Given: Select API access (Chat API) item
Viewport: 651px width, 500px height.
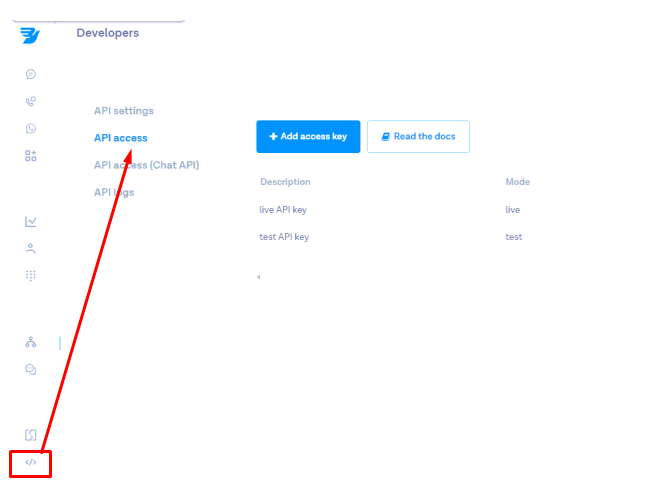Looking at the screenshot, I should [147, 165].
